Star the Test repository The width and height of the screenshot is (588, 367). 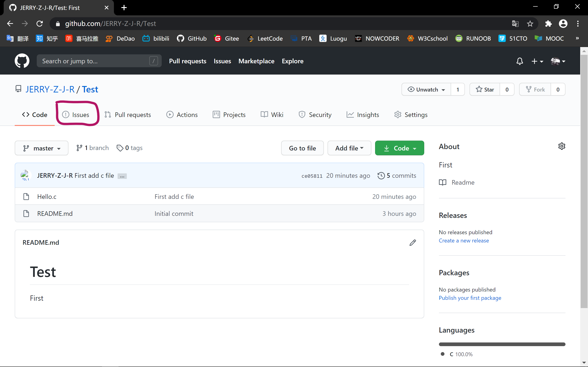(x=485, y=89)
